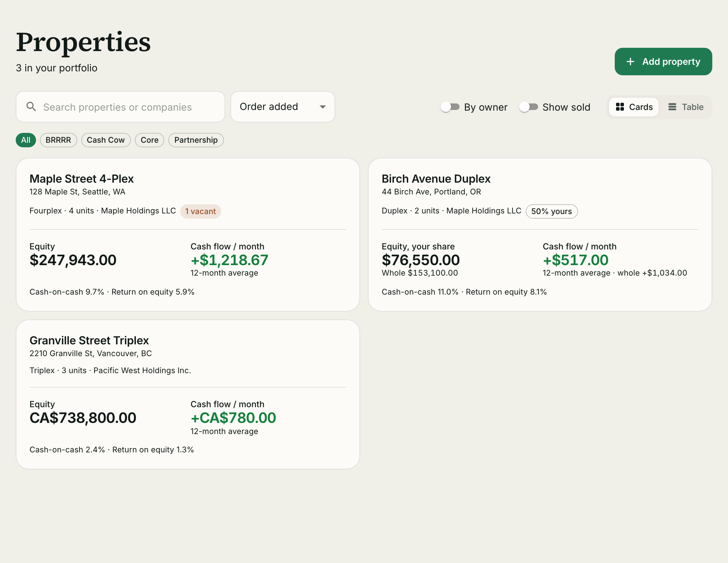Click the Whole $153,100.00 text
Screen dimensions: 728x563
(x=420, y=273)
